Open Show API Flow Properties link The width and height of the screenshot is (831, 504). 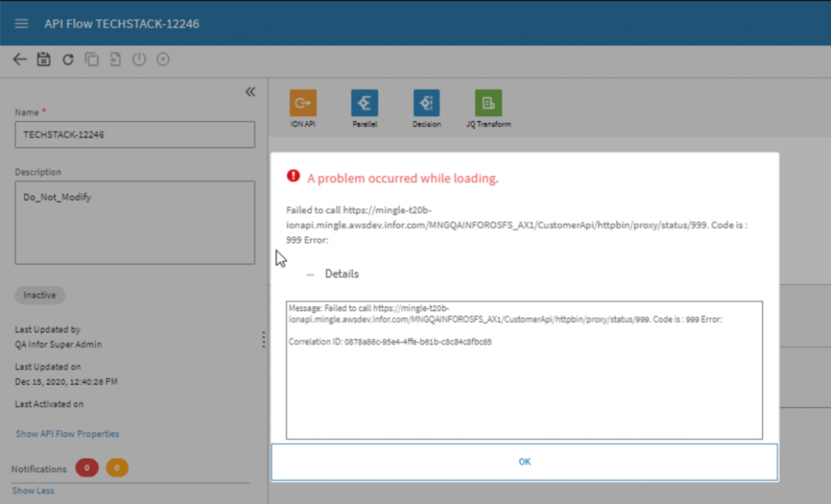click(67, 434)
